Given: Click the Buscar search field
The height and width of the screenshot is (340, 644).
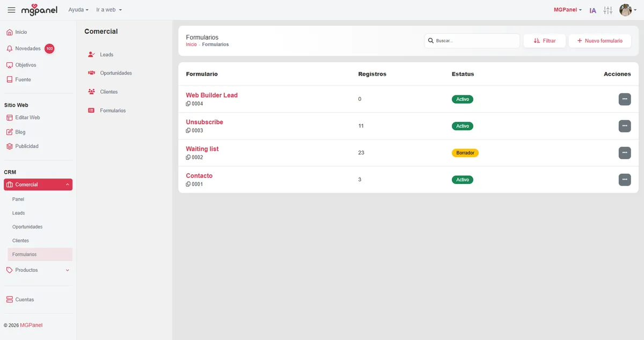Looking at the screenshot, I should [475, 41].
